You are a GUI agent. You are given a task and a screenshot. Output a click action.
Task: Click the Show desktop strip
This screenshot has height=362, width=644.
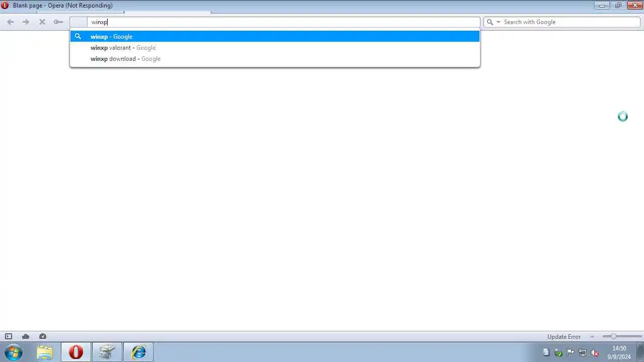640,352
